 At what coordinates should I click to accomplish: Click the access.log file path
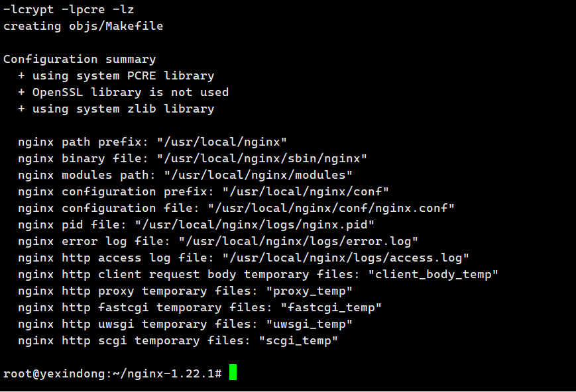pos(346,258)
